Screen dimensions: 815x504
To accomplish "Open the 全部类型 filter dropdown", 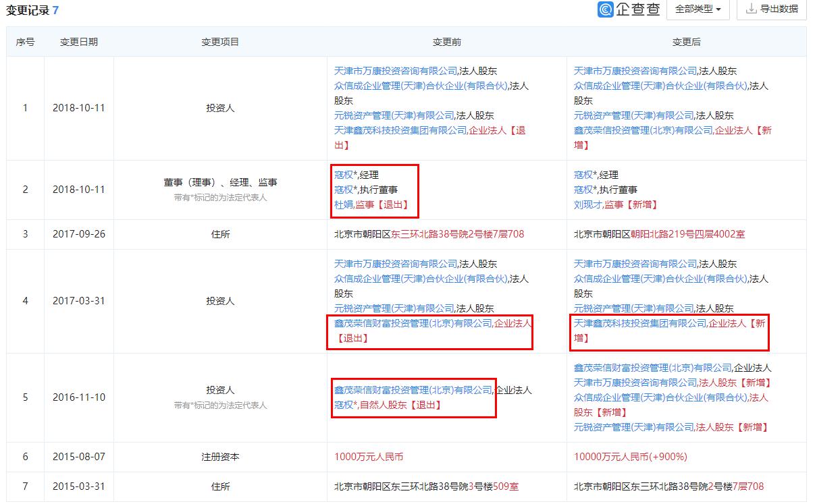I will 698,9.
